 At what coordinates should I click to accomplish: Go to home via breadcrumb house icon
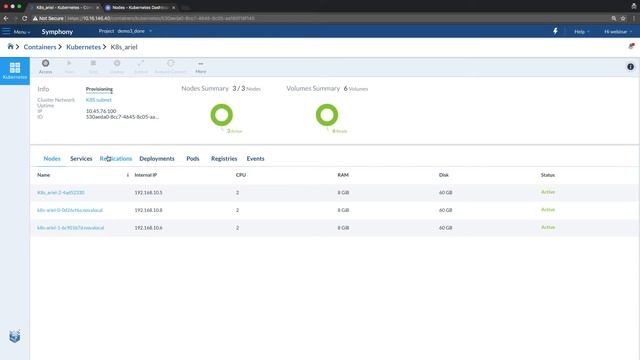tap(10, 47)
